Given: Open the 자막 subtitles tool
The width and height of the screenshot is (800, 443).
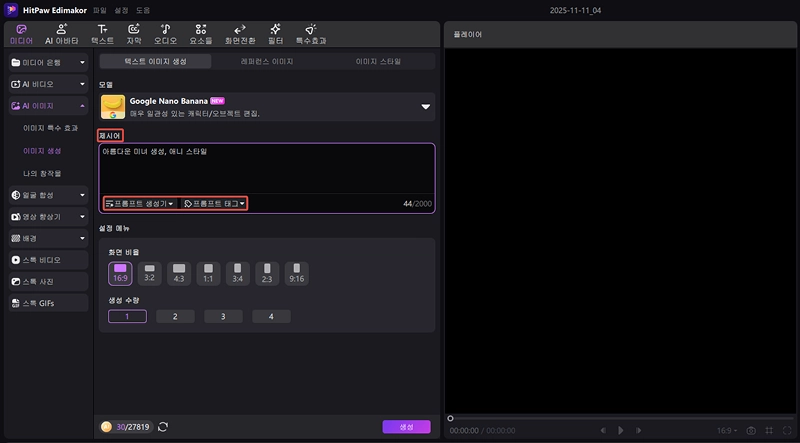Looking at the screenshot, I should coord(134,34).
